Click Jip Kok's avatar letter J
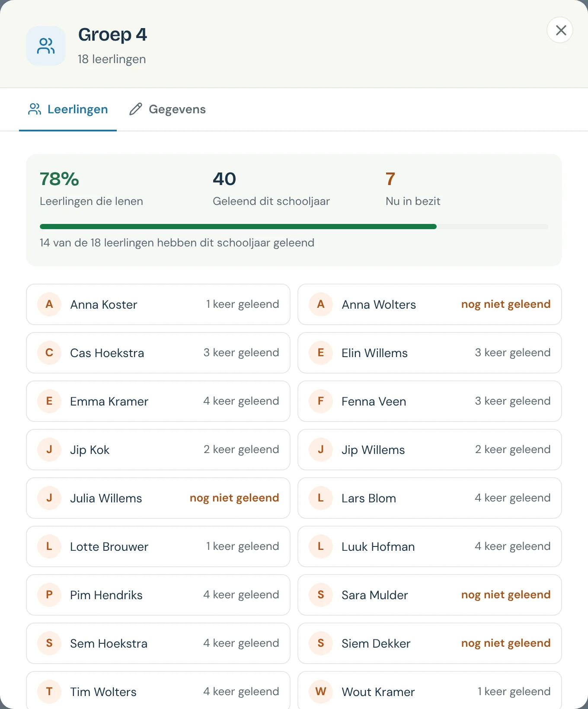The width and height of the screenshot is (588, 709). coord(49,450)
